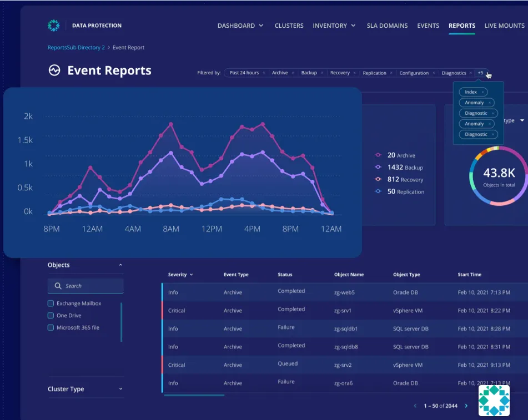
Task: Click the Start Time column header
Action: point(469,275)
